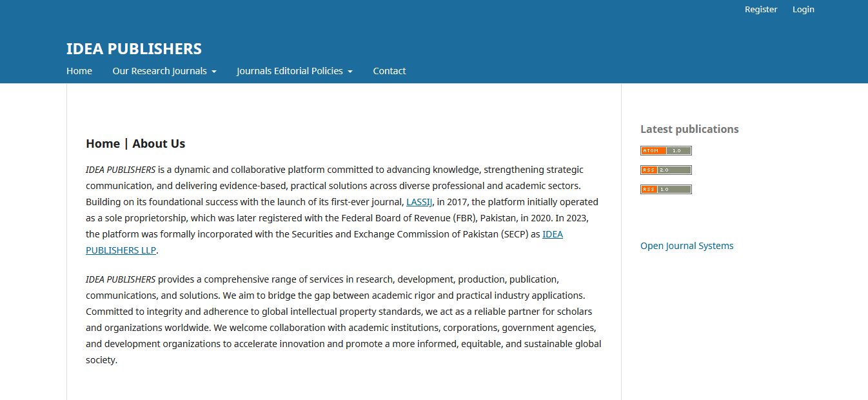This screenshot has width=868, height=400.
Task: Open the Atom 1.0 feed badge
Action: (x=666, y=151)
